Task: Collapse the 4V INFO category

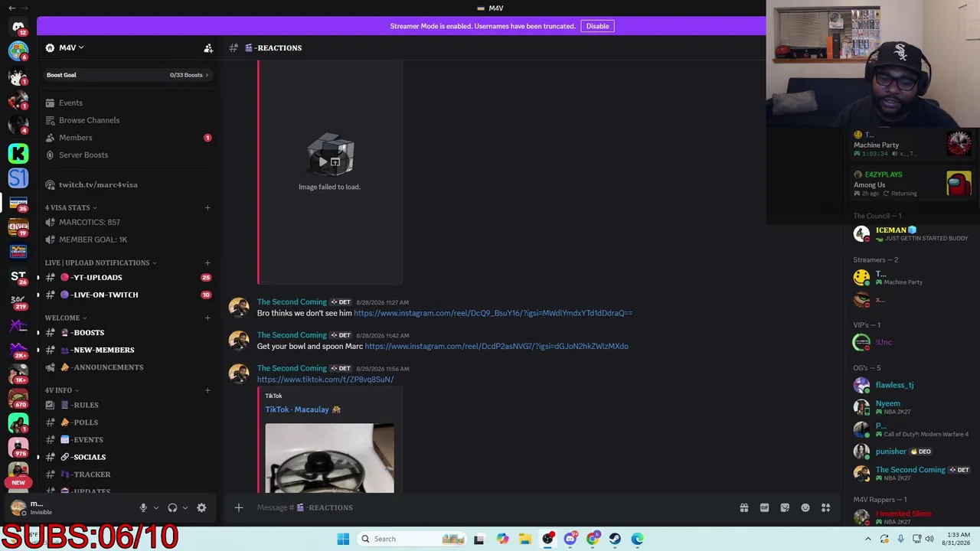Action: 62,390
